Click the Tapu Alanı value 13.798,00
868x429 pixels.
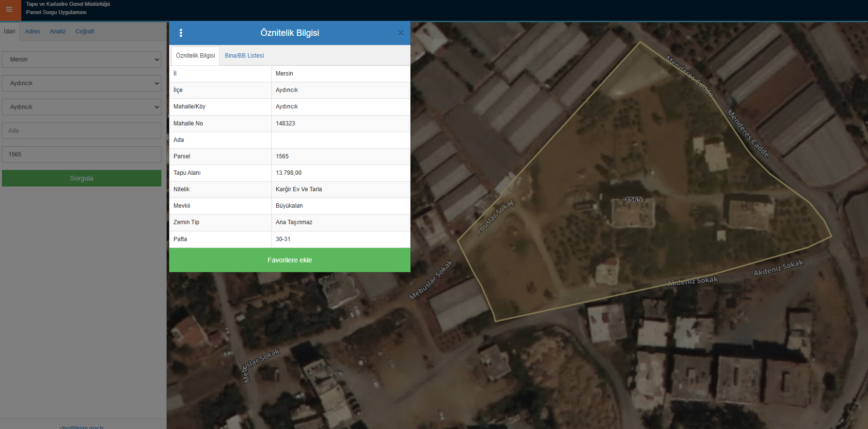click(289, 173)
